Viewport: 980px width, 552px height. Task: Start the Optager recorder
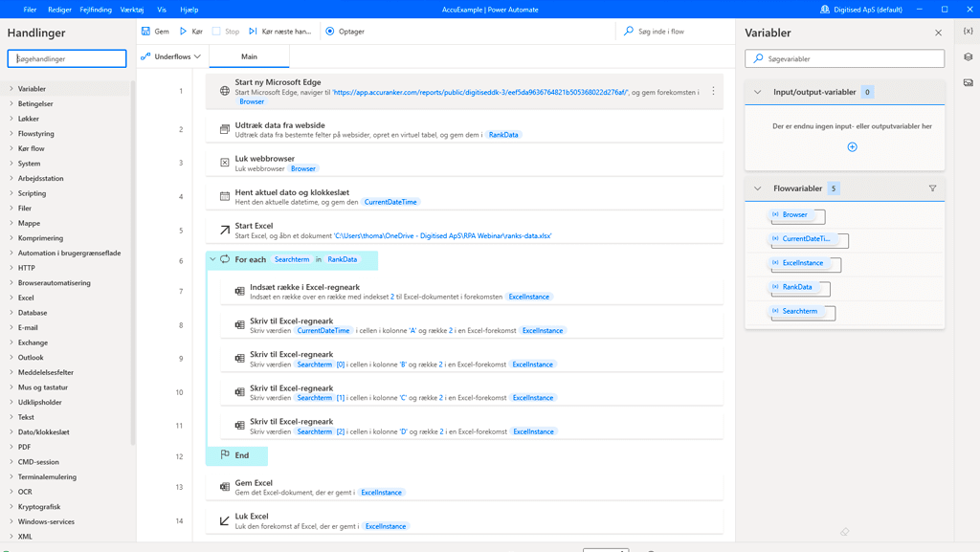point(345,32)
